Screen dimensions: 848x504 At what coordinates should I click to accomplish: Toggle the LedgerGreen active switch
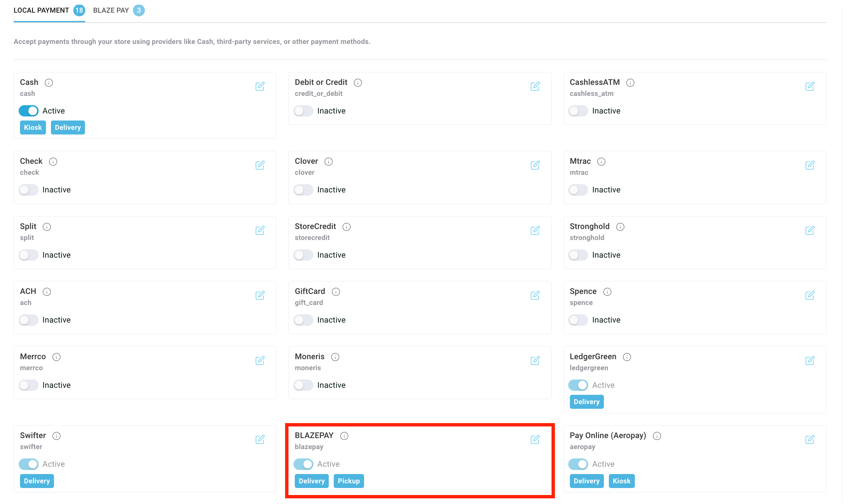click(x=578, y=385)
